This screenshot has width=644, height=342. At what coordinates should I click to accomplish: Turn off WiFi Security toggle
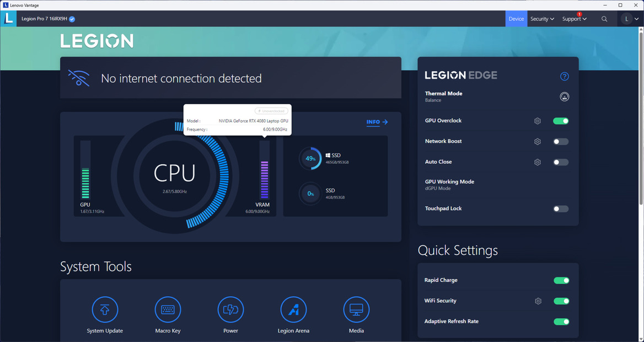[561, 301]
